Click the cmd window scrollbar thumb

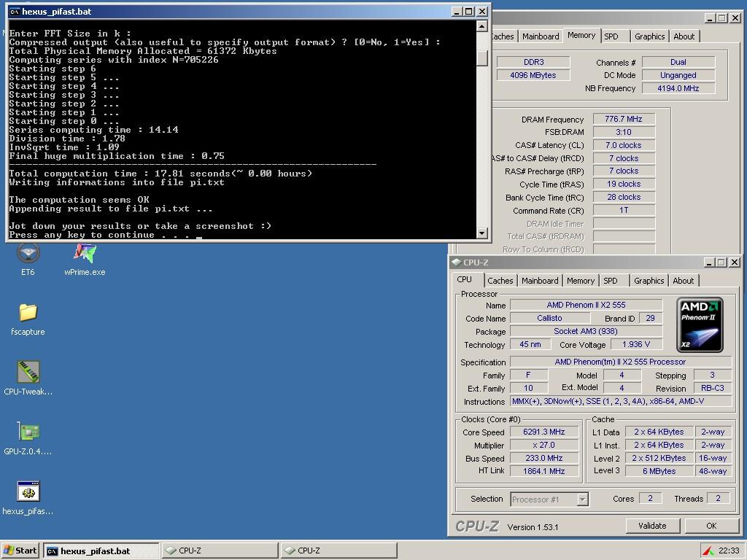click(x=482, y=58)
